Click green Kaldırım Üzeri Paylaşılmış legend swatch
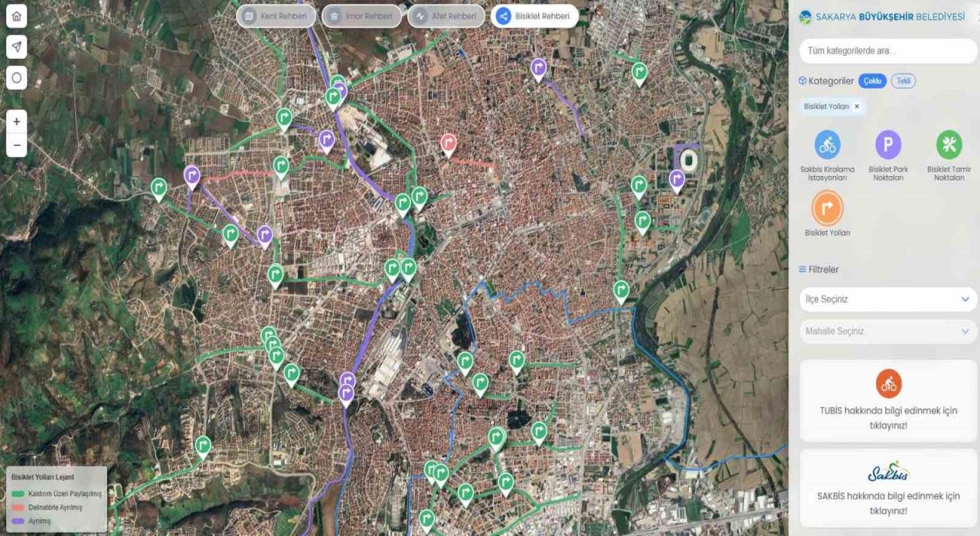 click(x=18, y=494)
